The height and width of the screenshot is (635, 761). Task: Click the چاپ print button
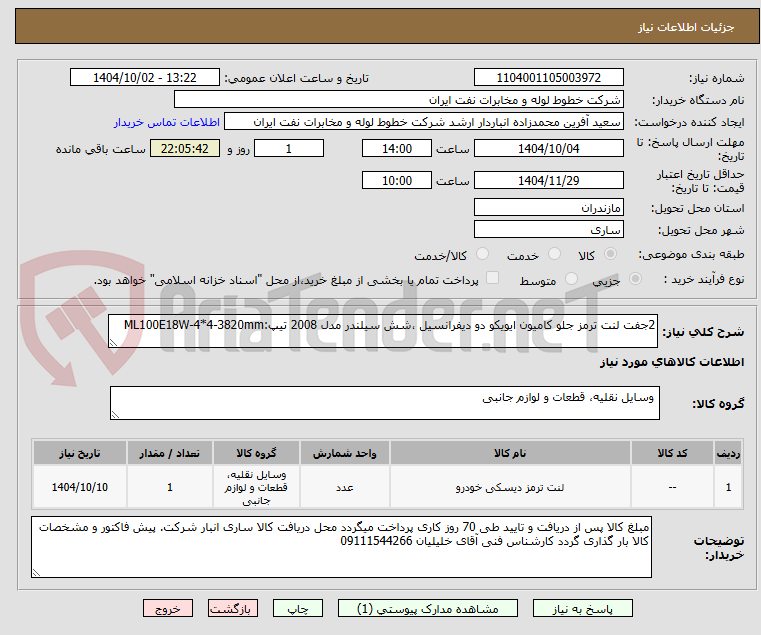298,608
